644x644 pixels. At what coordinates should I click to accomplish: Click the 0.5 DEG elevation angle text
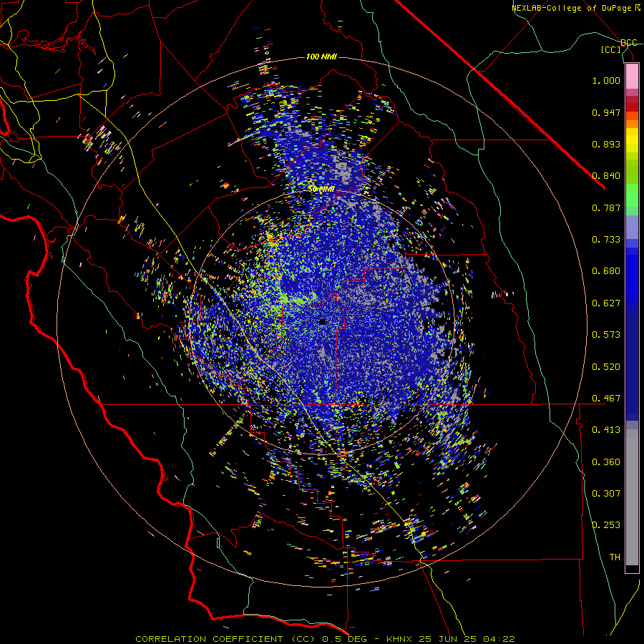click(346, 639)
